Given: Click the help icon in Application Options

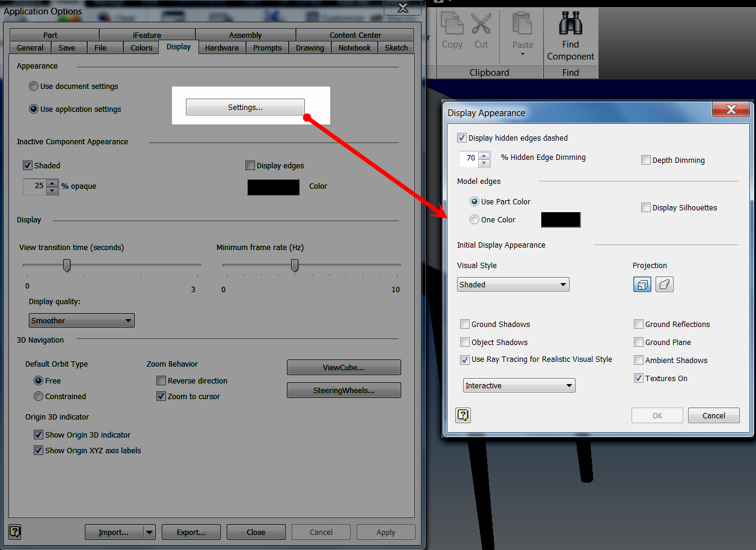Looking at the screenshot, I should tap(14, 532).
